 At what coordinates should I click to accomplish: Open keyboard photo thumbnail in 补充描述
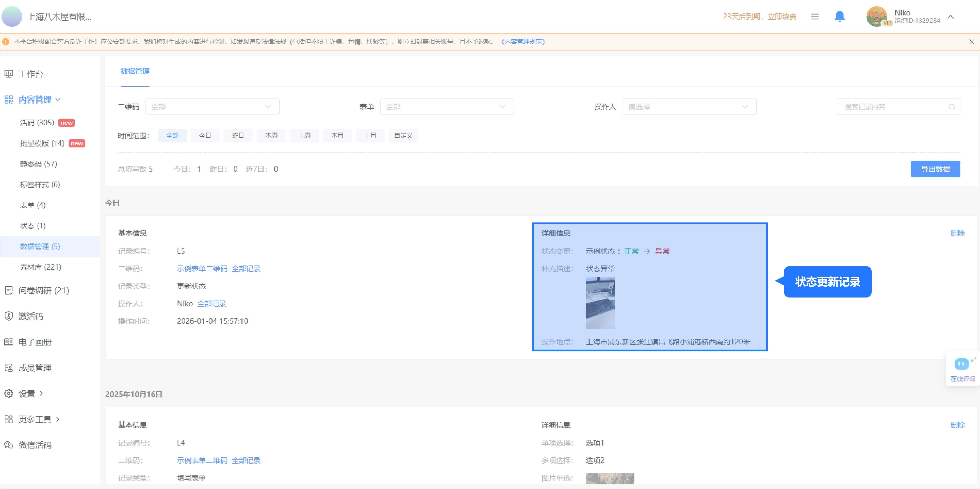pos(600,303)
